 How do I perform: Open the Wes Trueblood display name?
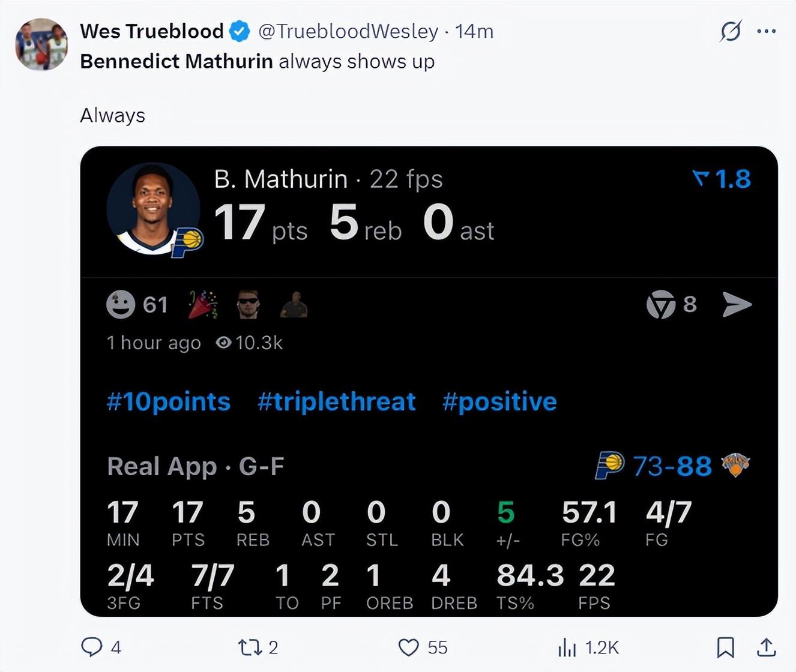pos(151,31)
